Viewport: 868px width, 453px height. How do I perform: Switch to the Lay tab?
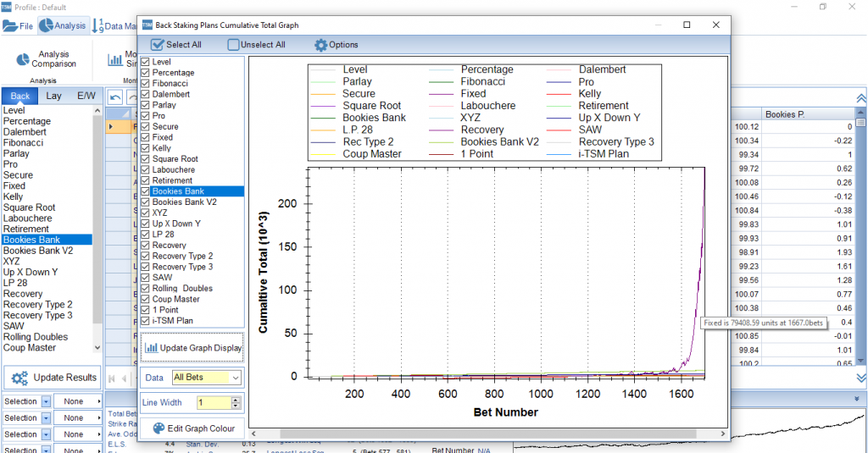[53, 96]
